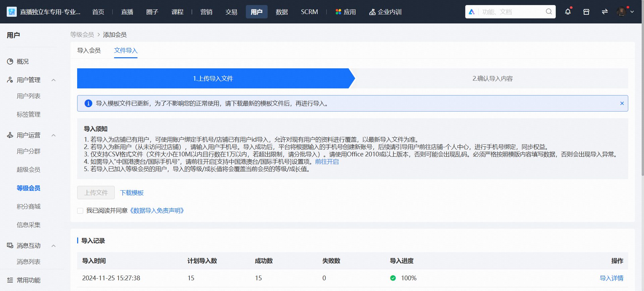Screen dimensions: 644x291
Task: Collapse the 用户管理 section
Action: (x=53, y=80)
